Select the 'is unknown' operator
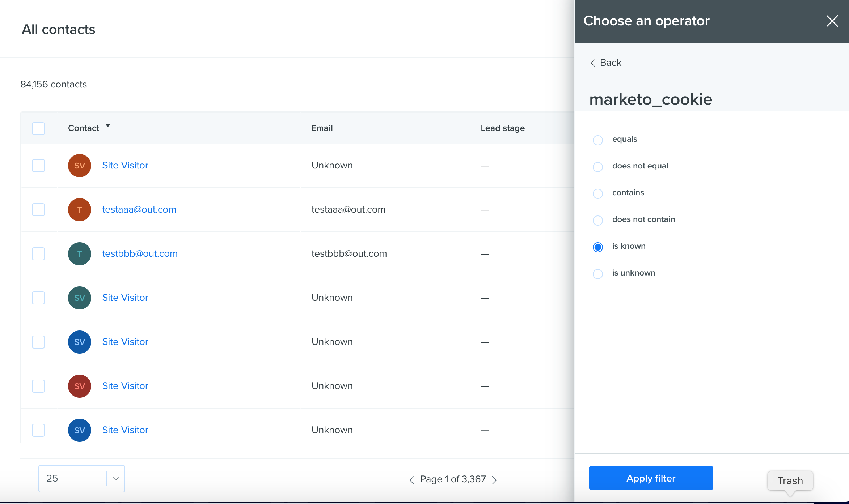 pyautogui.click(x=598, y=273)
